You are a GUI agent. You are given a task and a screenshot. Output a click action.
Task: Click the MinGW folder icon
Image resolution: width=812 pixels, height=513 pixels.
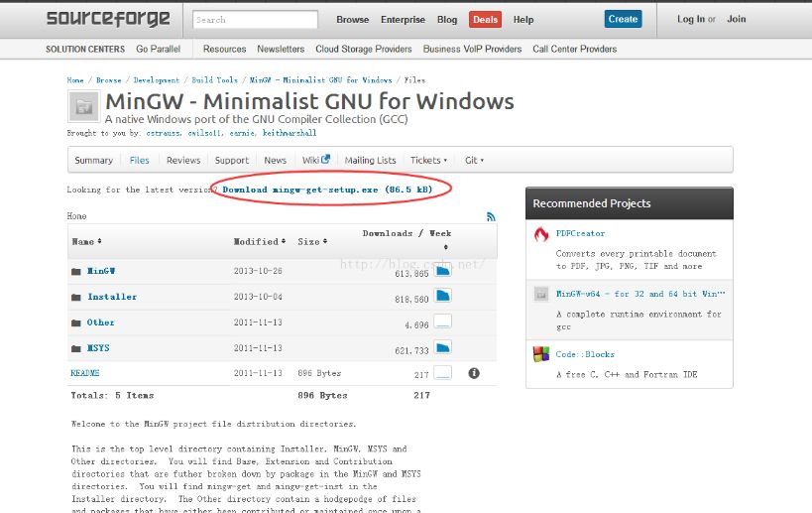pos(76,272)
